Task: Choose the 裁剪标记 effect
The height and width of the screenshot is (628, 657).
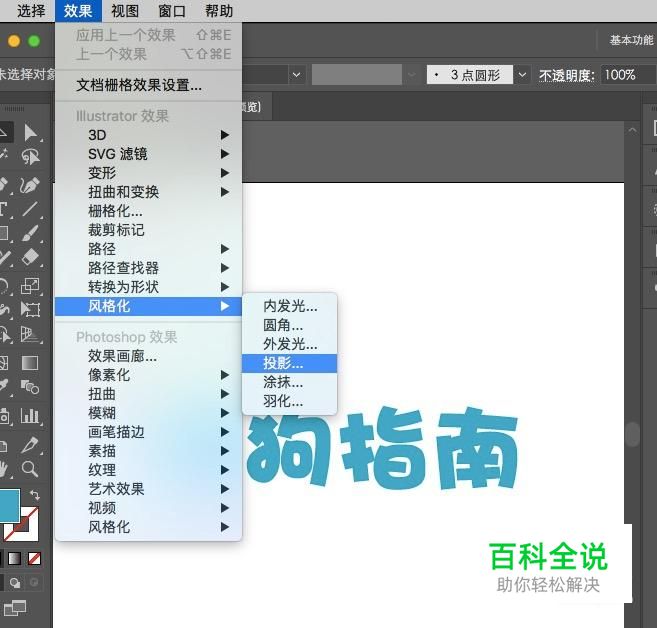Action: pyautogui.click(x=148, y=230)
